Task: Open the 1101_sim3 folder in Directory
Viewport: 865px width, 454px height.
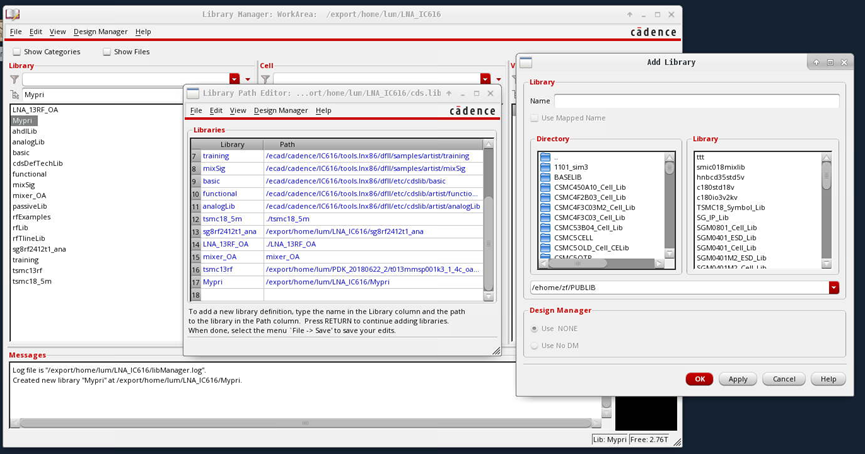Action: [x=571, y=167]
